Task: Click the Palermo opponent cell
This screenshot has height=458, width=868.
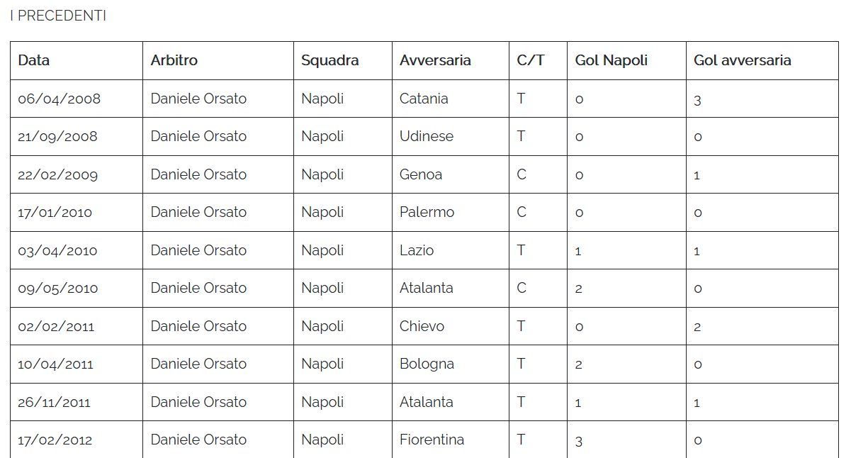Action: (x=427, y=212)
